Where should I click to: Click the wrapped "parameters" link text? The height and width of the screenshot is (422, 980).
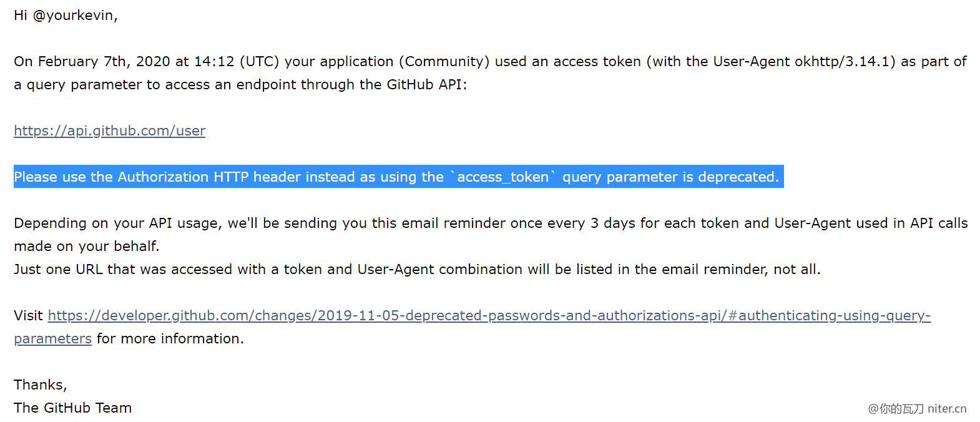[x=52, y=339]
